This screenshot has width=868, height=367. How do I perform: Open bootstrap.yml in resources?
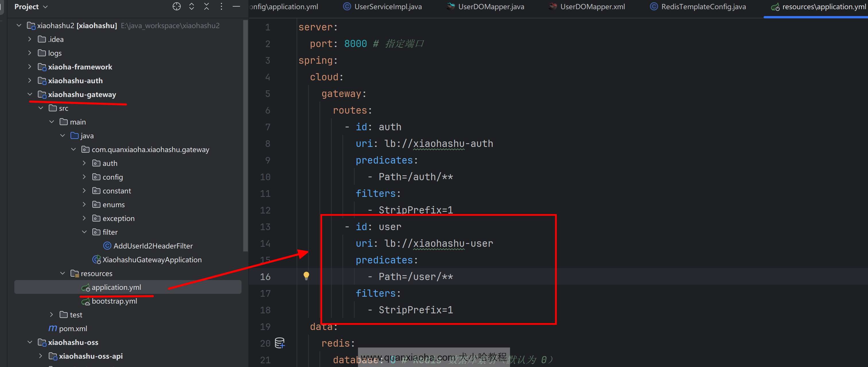point(114,301)
